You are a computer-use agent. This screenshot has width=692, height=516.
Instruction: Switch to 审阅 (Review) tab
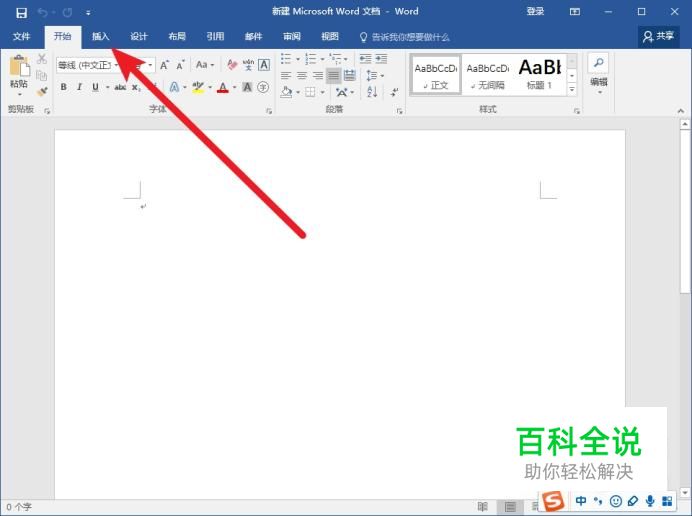pos(292,37)
